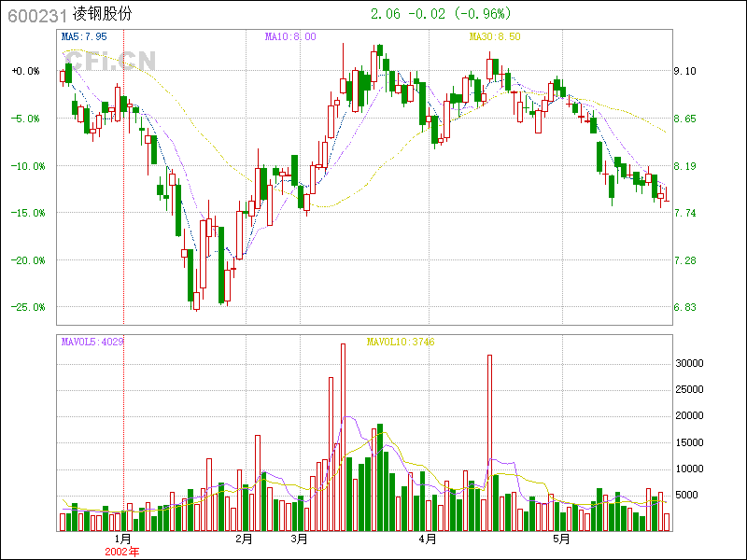Click the stock name 凌钢股份
Image resolution: width=747 pixels, height=560 pixels.
(103, 15)
